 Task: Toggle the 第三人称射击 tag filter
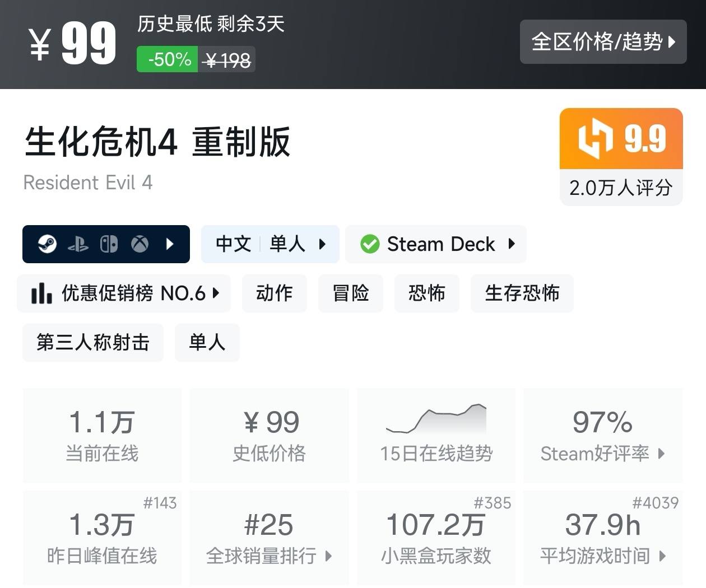pyautogui.click(x=92, y=342)
